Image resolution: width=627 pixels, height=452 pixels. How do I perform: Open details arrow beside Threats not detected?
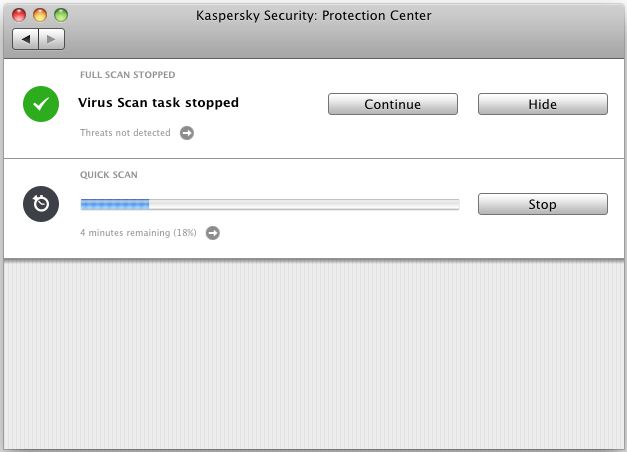187,132
